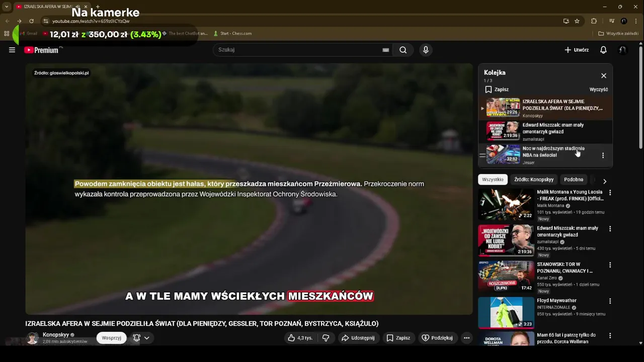Open notification bell dropdown for Konopskyy

141,338
